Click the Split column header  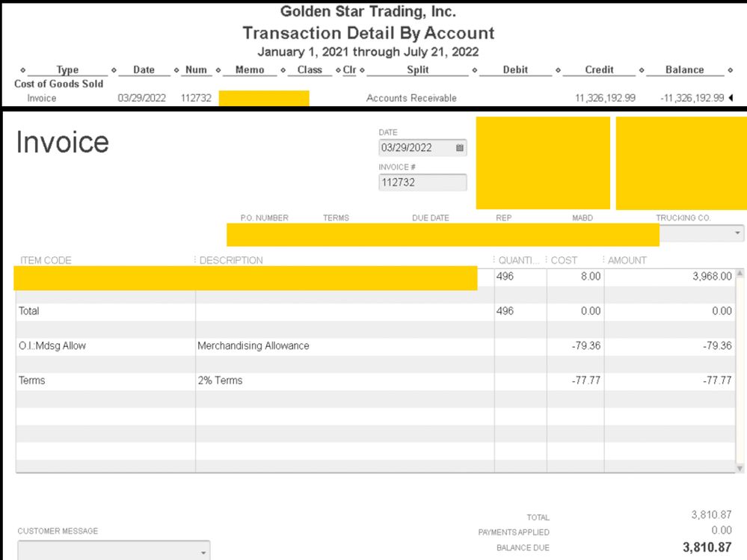(x=418, y=70)
